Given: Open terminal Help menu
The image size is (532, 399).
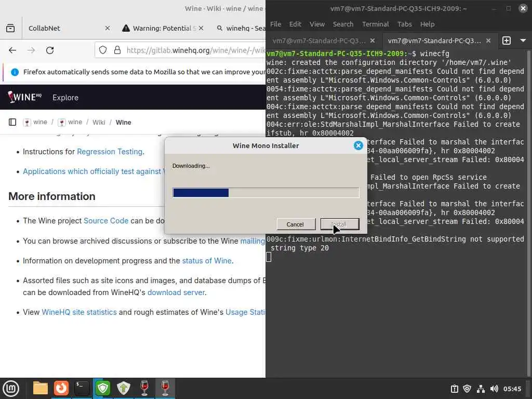Looking at the screenshot, I should [427, 24].
